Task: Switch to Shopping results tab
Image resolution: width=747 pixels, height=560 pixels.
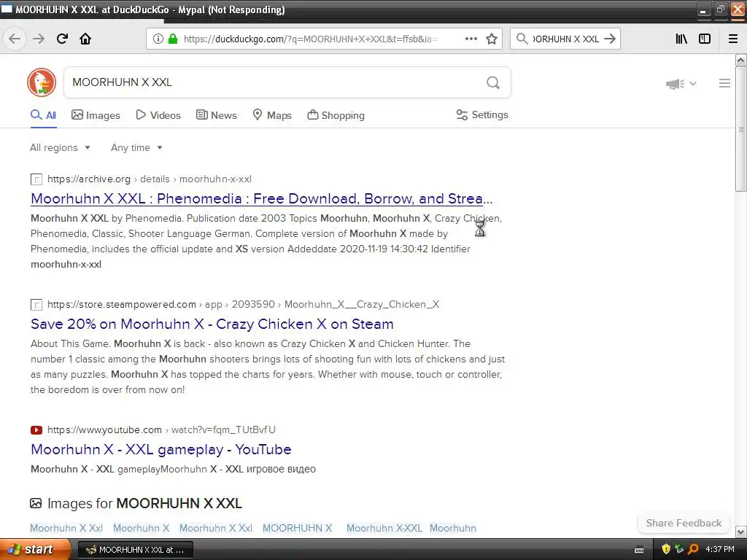Action: click(336, 115)
